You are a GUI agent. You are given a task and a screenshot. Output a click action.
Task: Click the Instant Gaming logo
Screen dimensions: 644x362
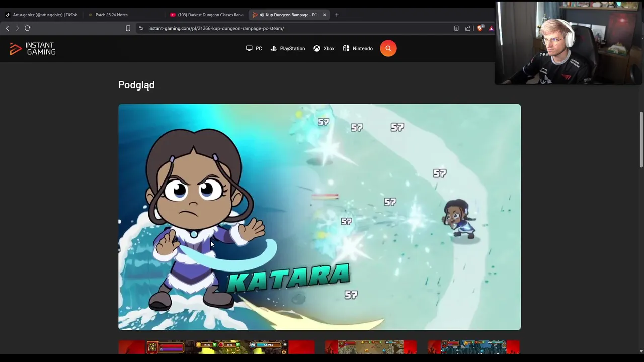[33, 49]
